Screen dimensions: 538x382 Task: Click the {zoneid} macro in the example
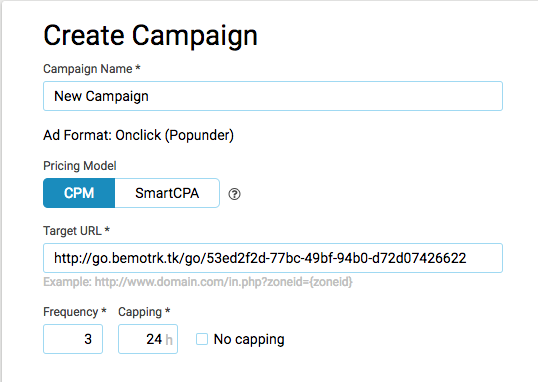coord(331,282)
